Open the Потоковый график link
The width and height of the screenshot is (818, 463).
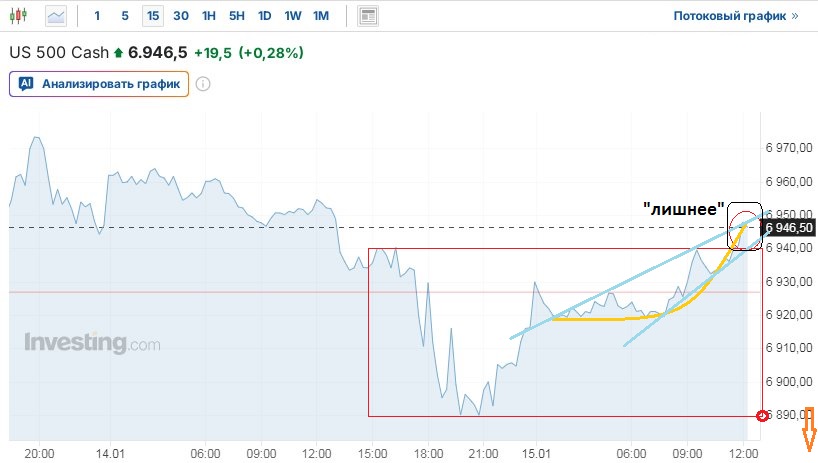pyautogui.click(x=729, y=16)
